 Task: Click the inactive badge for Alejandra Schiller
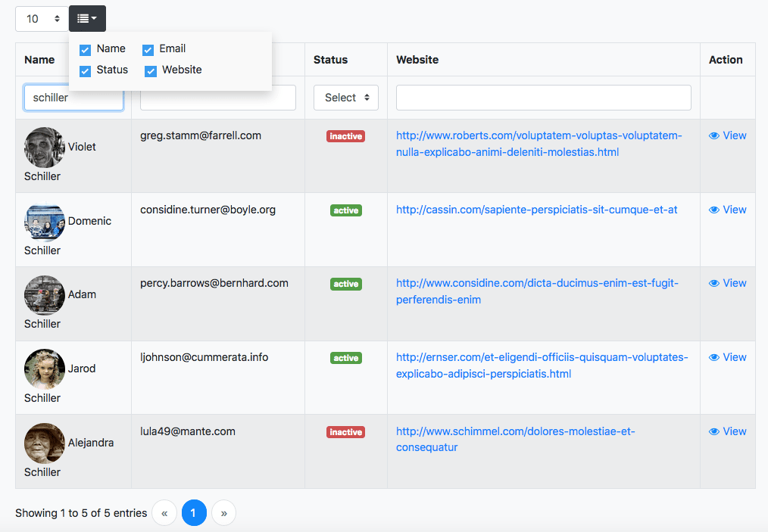click(x=346, y=432)
